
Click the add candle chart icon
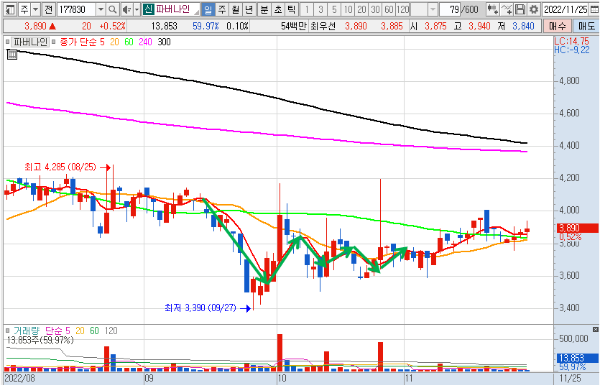493,9
